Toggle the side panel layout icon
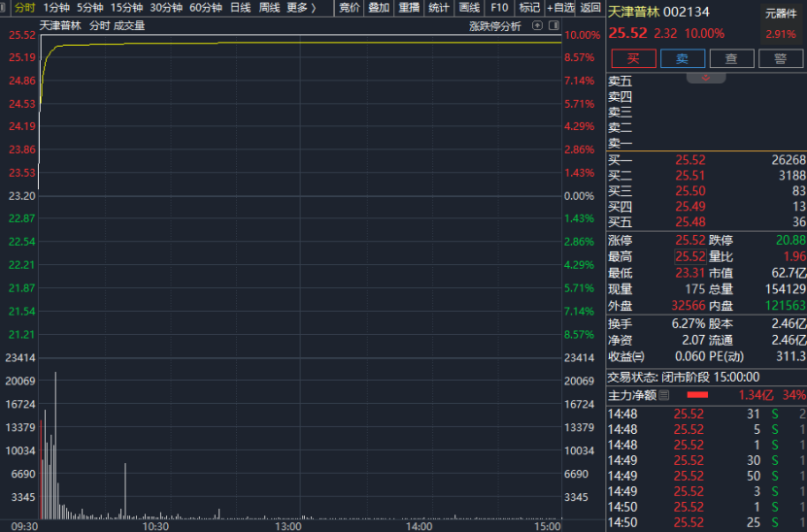Image resolution: width=807 pixels, height=532 pixels. [x=554, y=25]
